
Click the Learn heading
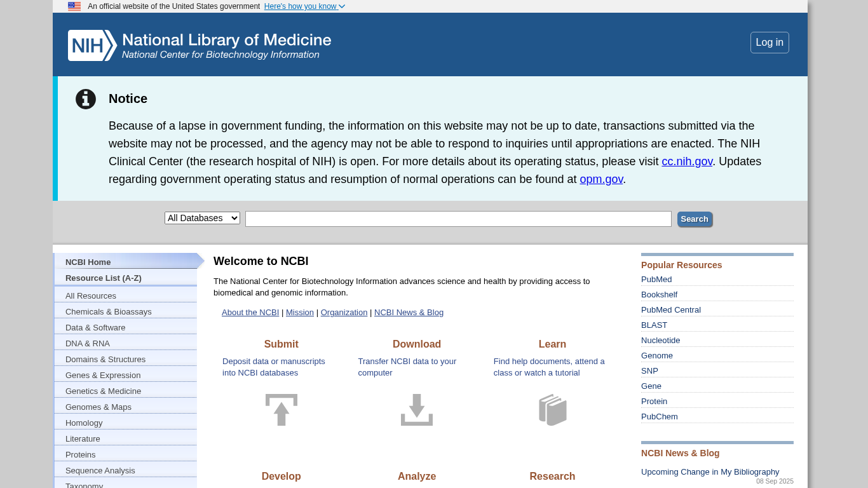tap(552, 344)
